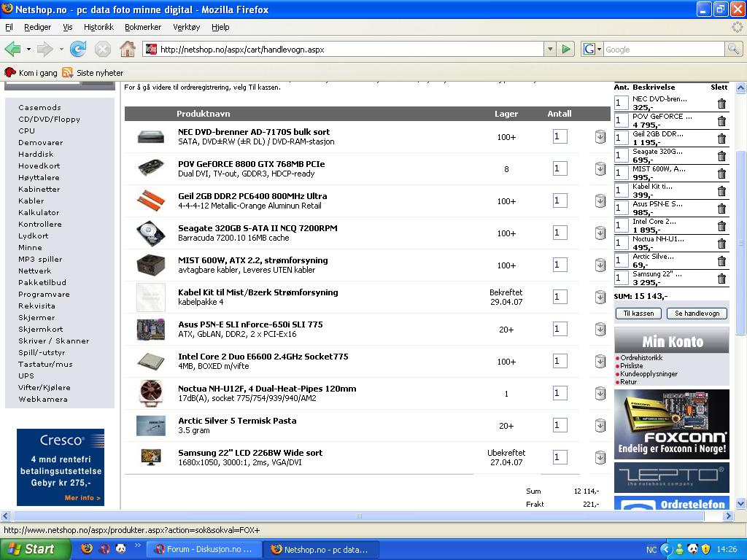Delete Geil 2GB DDR from sidebar cart
The image size is (747, 560).
pyautogui.click(x=721, y=139)
